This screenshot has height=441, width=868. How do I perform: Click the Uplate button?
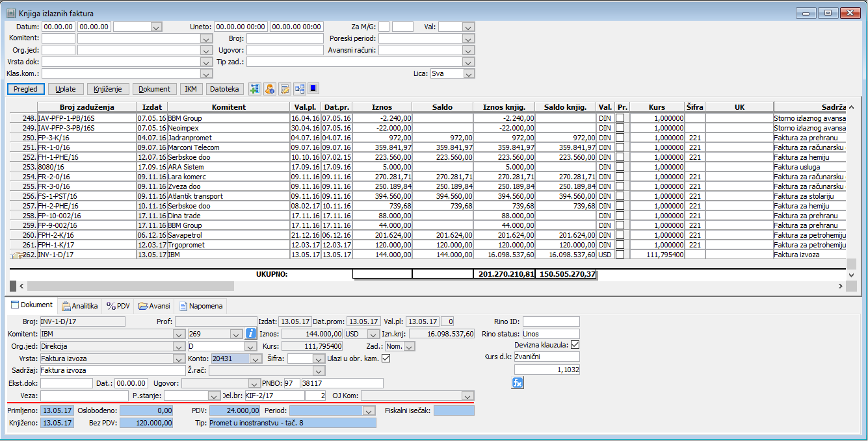click(x=66, y=89)
